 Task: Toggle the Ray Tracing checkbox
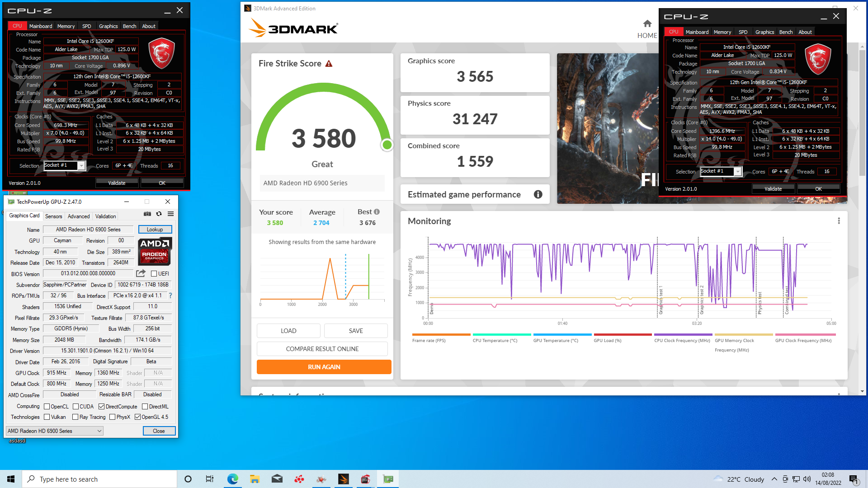pyautogui.click(x=75, y=417)
